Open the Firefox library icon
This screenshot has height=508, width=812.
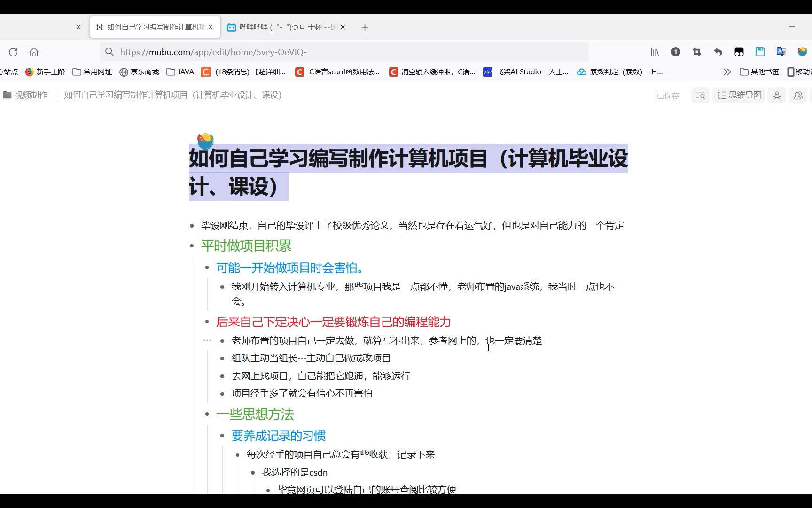pyautogui.click(x=655, y=52)
